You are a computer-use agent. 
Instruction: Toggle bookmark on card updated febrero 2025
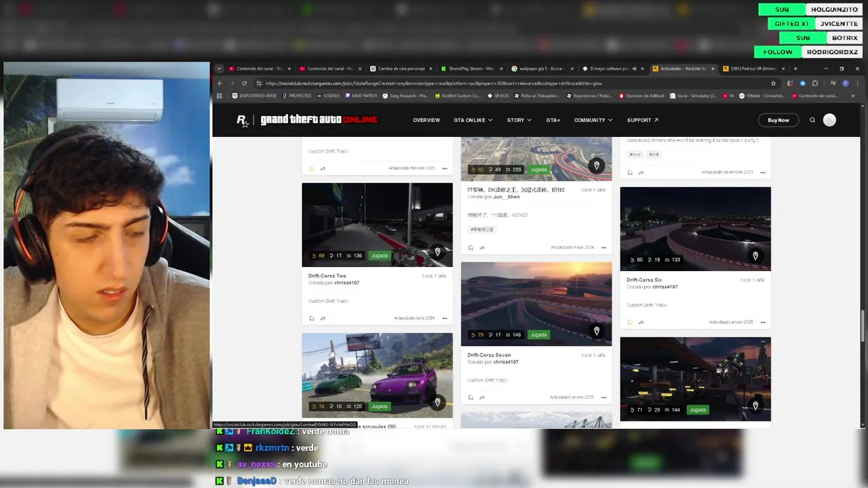tap(312, 168)
